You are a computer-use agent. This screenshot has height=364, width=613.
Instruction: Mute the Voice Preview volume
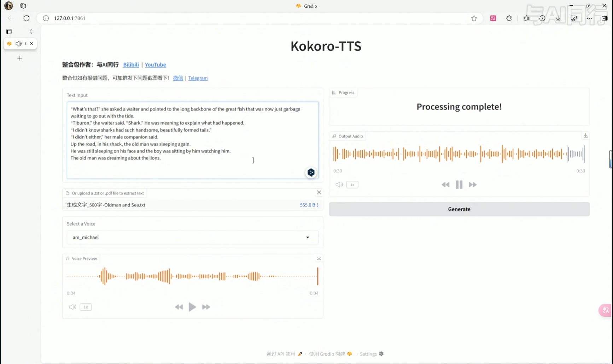(x=72, y=307)
